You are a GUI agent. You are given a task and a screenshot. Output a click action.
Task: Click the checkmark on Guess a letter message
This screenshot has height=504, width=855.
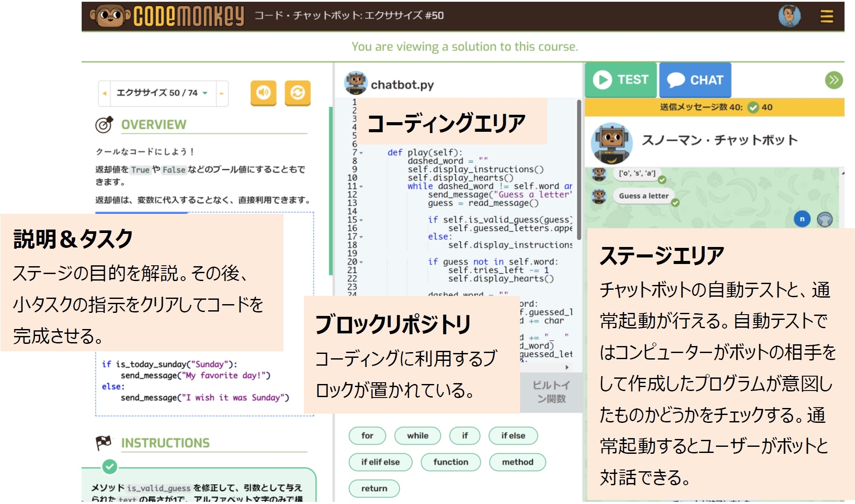pyautogui.click(x=676, y=203)
